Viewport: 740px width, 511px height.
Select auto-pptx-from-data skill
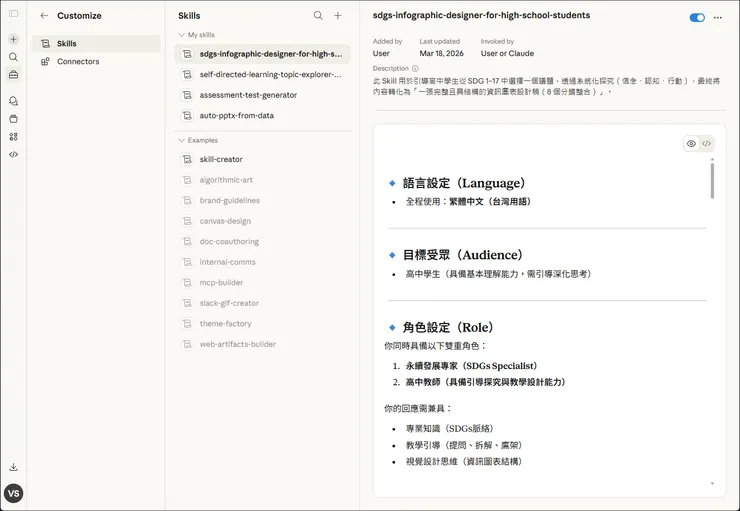coord(262,116)
